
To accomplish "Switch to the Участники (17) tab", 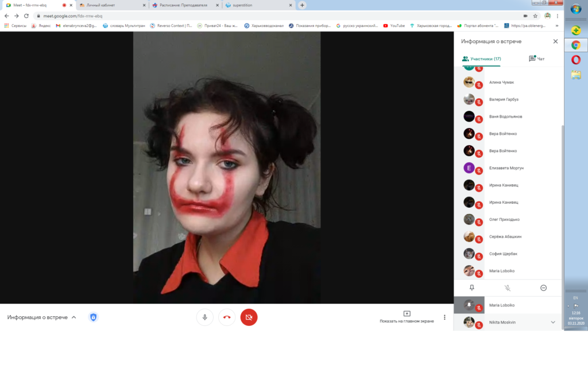I will point(482,59).
